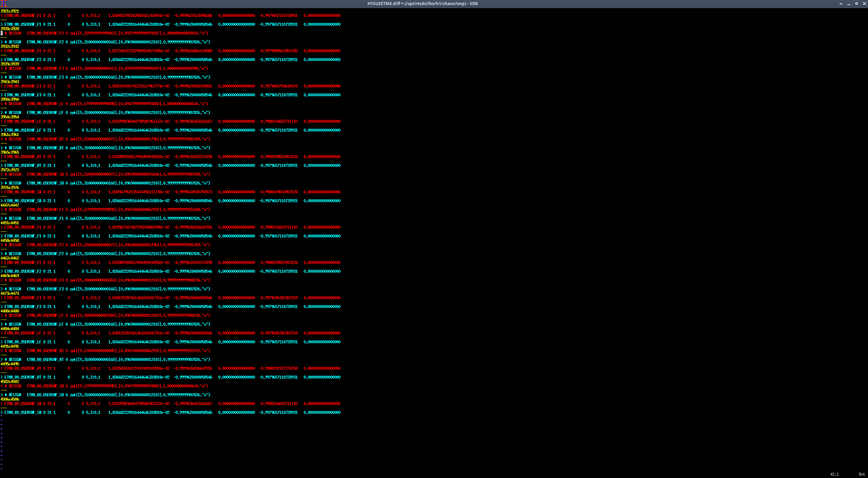Click hunk header '4495c4495'
Image resolution: width=868 pixels, height=478 pixels.
tap(10, 364)
